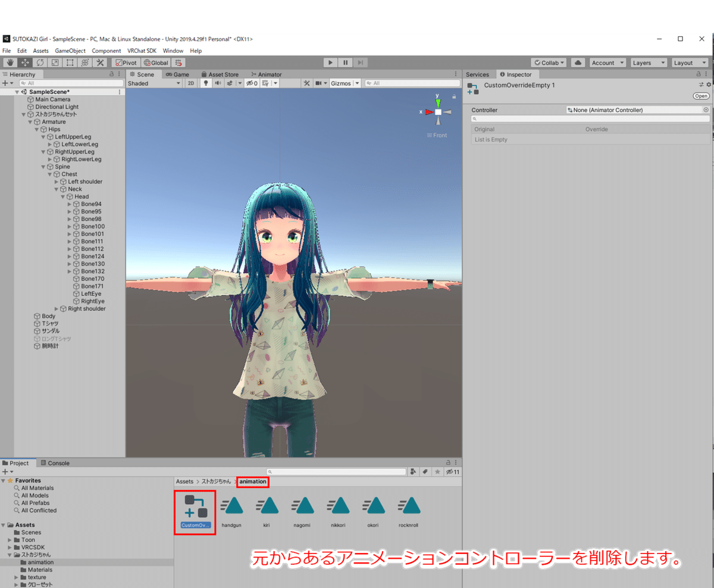
Task: Toggle scene effects icon
Action: [231, 83]
